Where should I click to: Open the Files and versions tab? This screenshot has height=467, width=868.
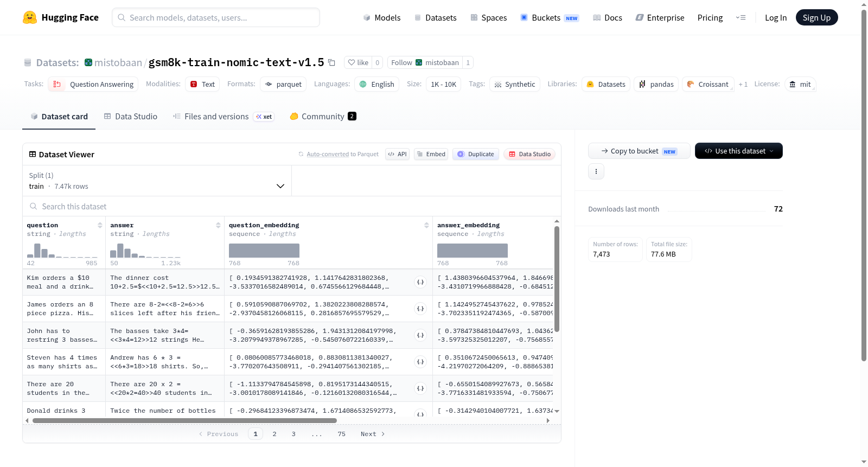pyautogui.click(x=224, y=116)
